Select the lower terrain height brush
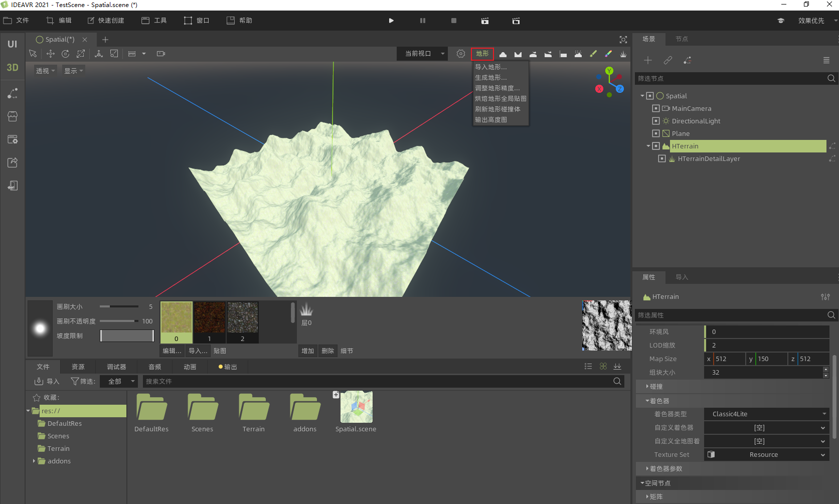The image size is (839, 504). pyautogui.click(x=518, y=54)
